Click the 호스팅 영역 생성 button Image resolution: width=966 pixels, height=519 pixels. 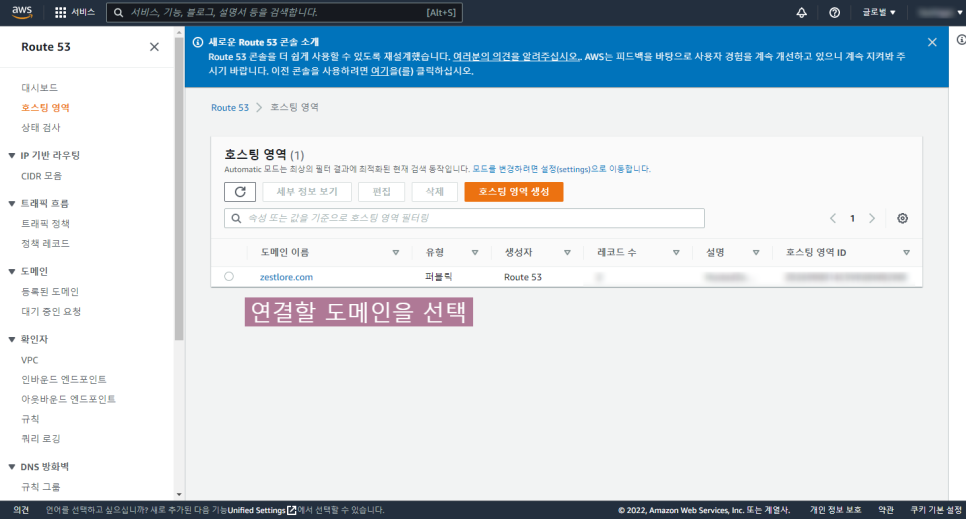click(514, 192)
